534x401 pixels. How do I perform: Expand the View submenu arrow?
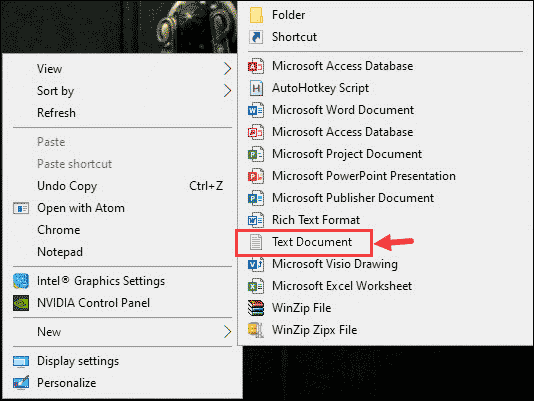click(227, 69)
